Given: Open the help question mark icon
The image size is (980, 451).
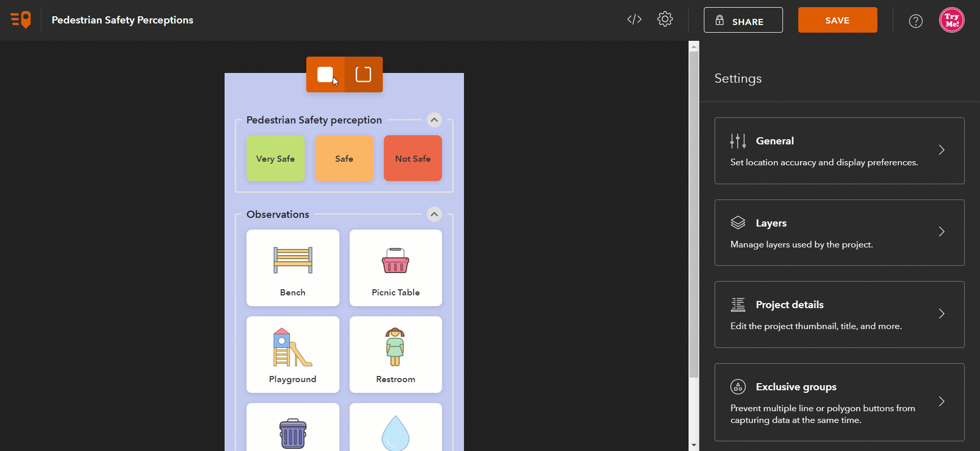Looking at the screenshot, I should pos(916,21).
